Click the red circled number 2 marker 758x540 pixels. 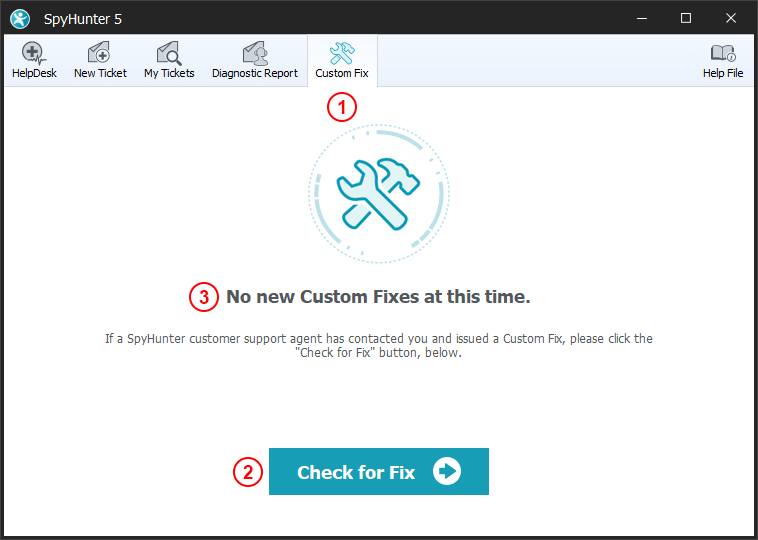coord(248,472)
